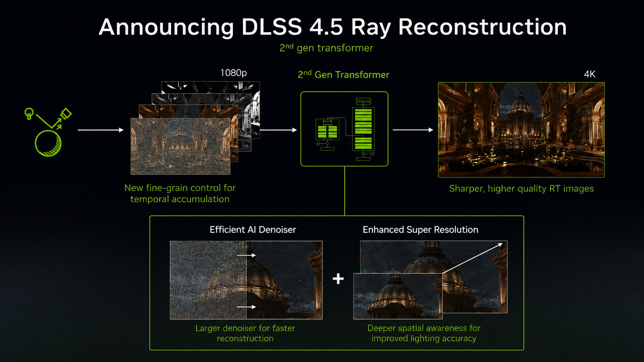The width and height of the screenshot is (644, 362).
Task: Open the 4K output image thumbnail
Action: pyautogui.click(x=521, y=130)
